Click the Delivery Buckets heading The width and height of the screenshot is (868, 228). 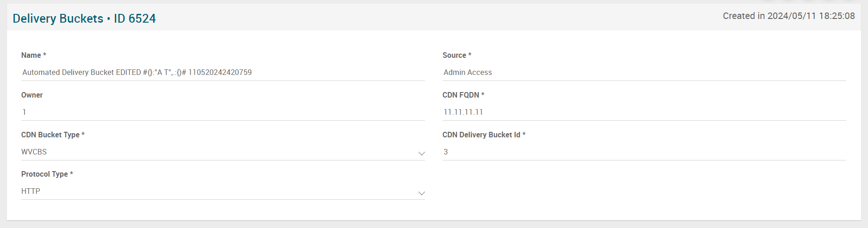(58, 18)
